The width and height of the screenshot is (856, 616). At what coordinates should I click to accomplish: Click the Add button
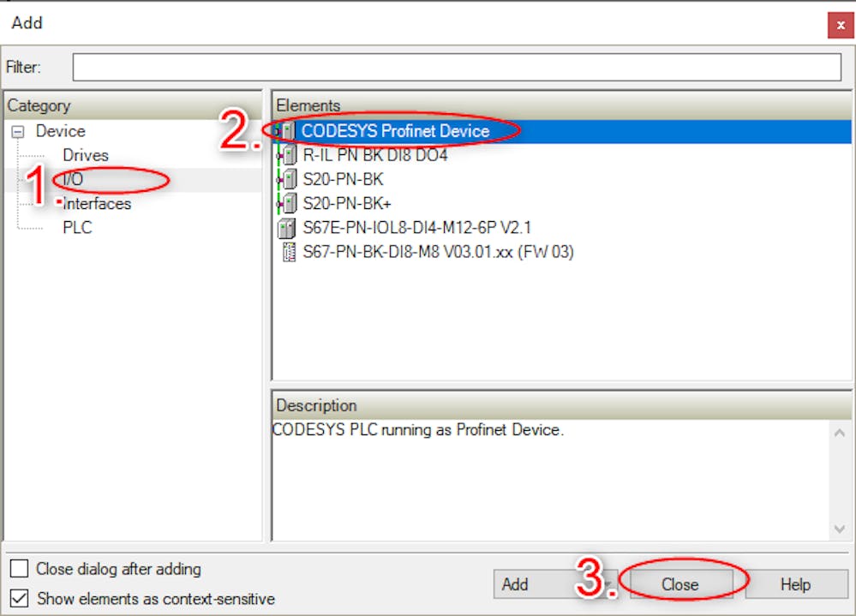[x=555, y=584]
